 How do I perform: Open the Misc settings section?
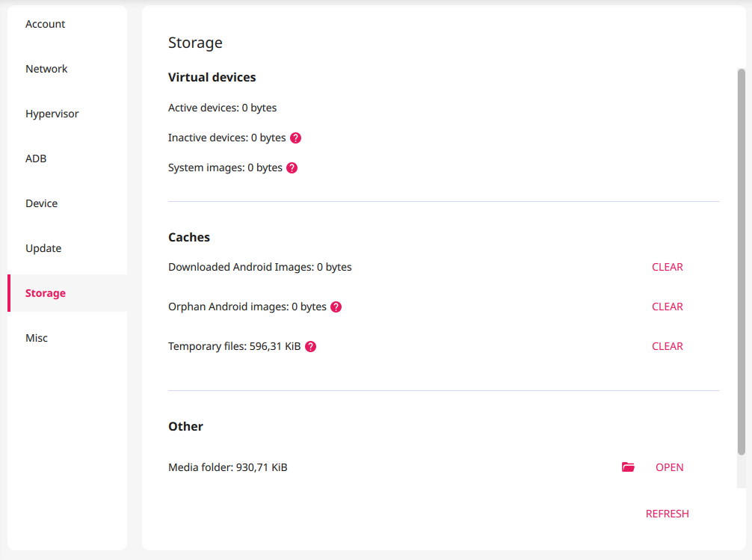tap(67, 338)
